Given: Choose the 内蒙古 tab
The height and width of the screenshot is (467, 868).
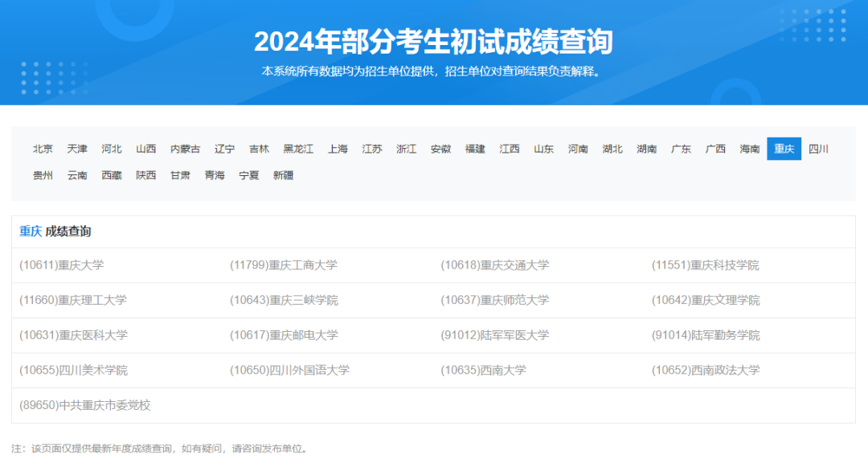Looking at the screenshot, I should tap(185, 149).
